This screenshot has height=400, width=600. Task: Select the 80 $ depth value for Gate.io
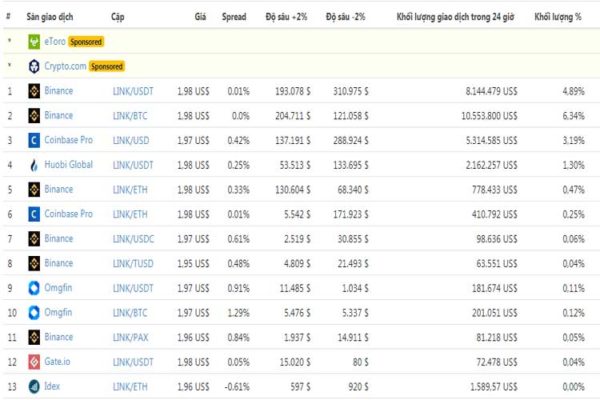point(360,362)
